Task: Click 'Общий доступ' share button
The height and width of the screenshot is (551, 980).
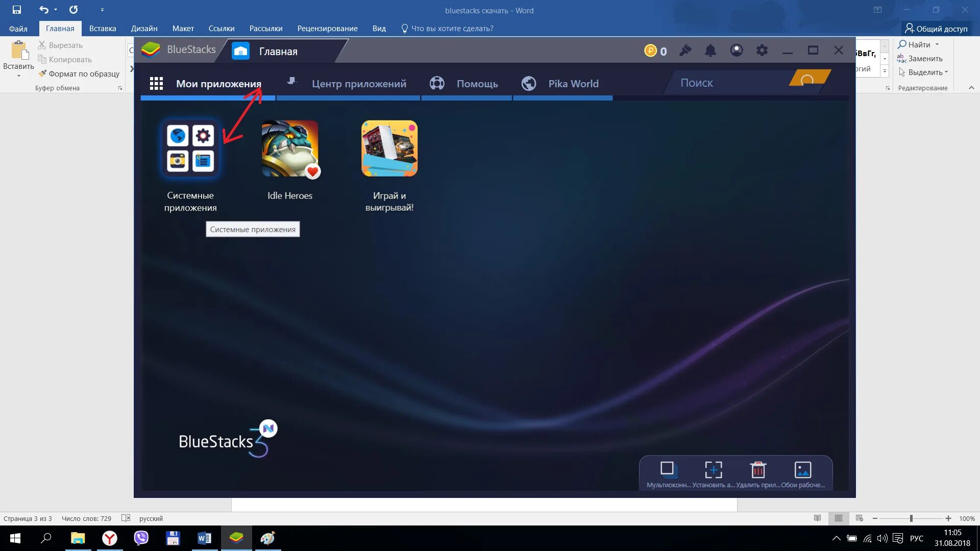Action: coord(936,29)
